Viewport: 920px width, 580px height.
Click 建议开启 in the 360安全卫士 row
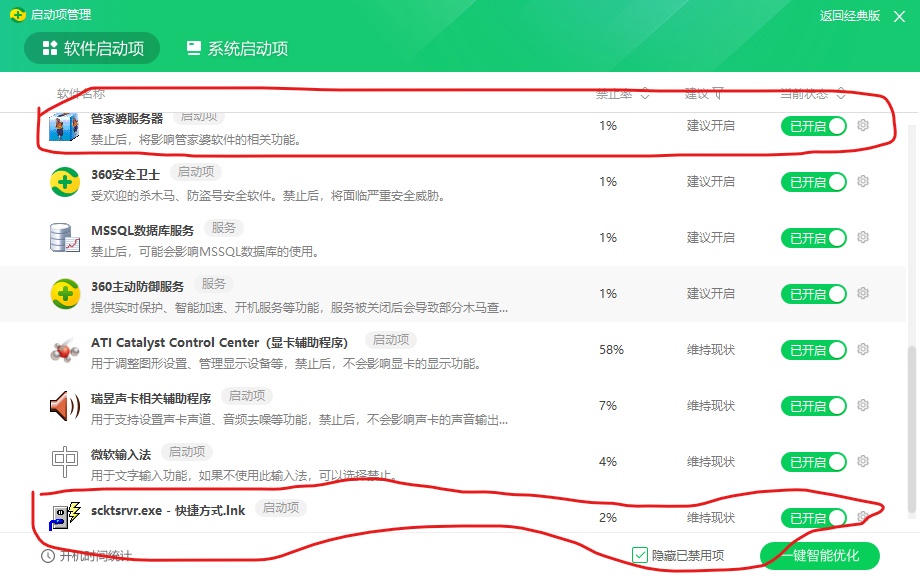(x=711, y=182)
